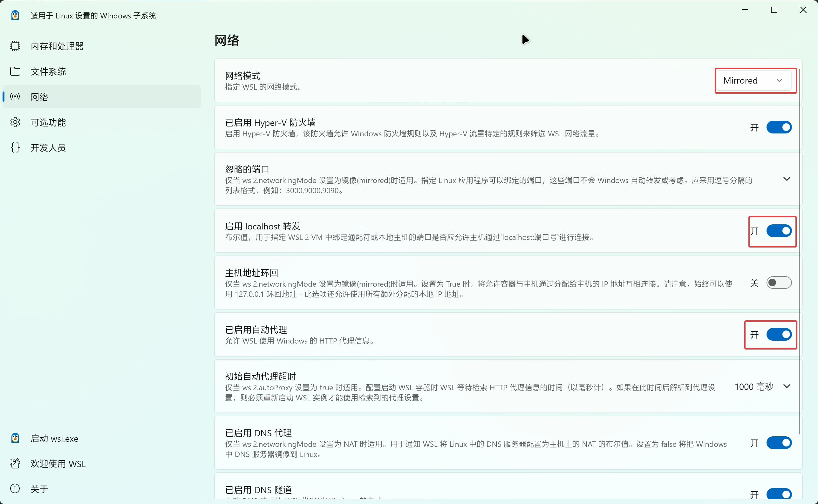The width and height of the screenshot is (818, 504).
Task: Toggle 已启用自动代理 off
Action: pos(779,334)
